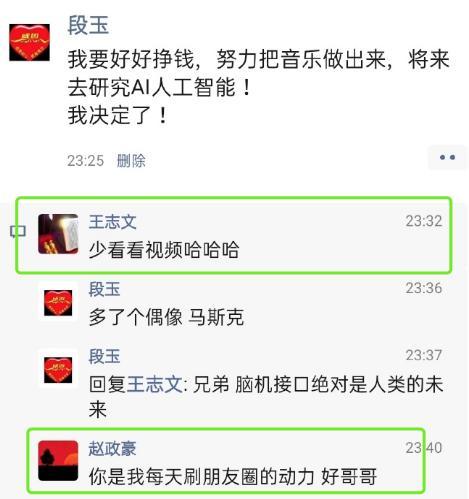
Task: Tap commenter name 王志文
Action: 113,222
